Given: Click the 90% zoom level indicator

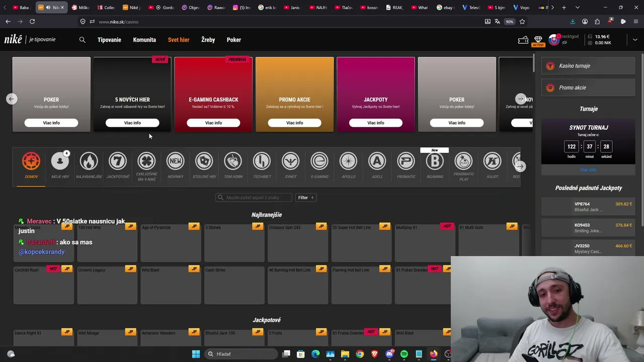Looking at the screenshot, I should pos(510,22).
